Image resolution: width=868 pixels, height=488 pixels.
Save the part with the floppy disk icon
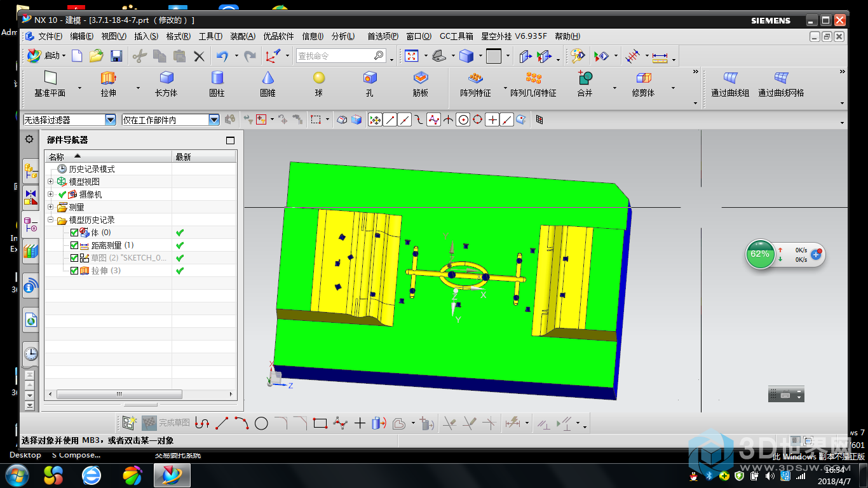coord(116,56)
